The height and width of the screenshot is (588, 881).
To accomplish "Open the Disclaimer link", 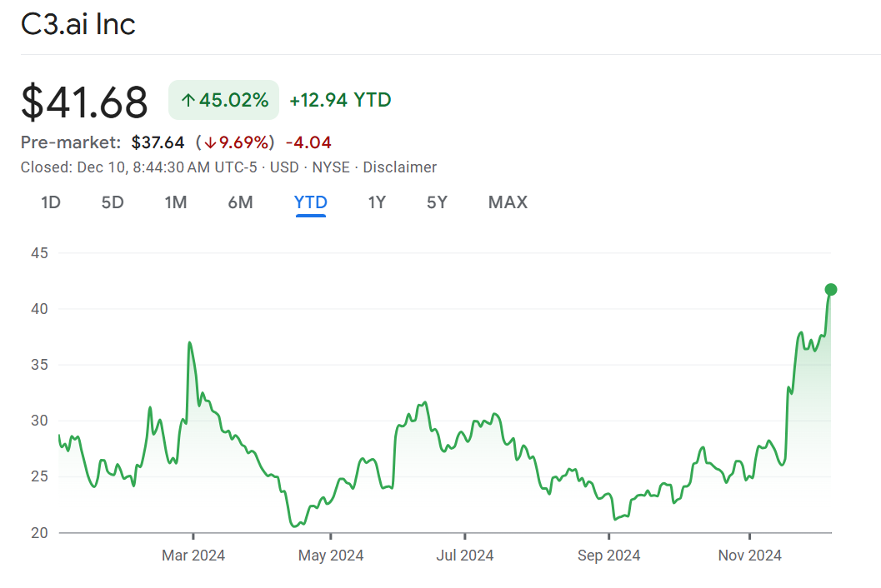I will click(x=399, y=167).
